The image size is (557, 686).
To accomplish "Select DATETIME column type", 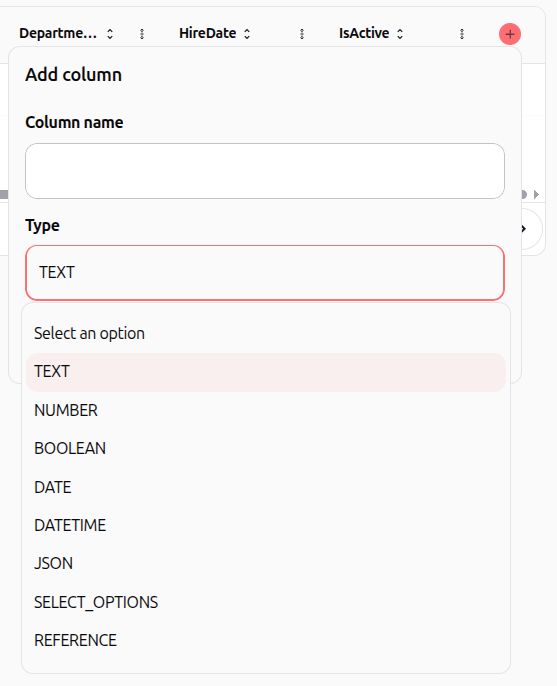I will [266, 525].
